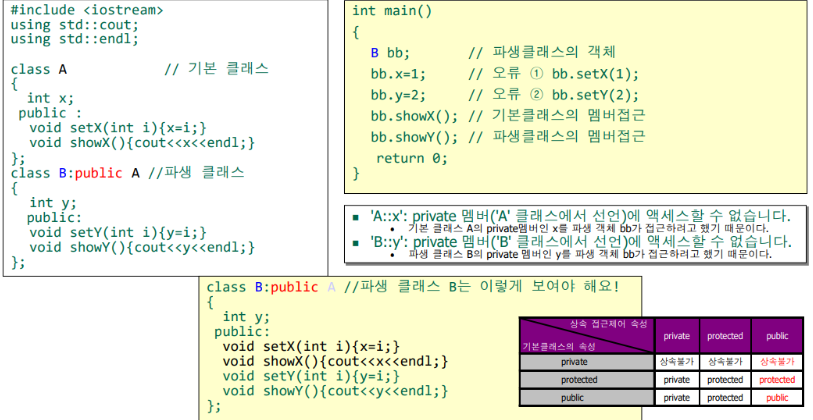Click green "void setY(int i){y=i;}" line

tap(311, 376)
